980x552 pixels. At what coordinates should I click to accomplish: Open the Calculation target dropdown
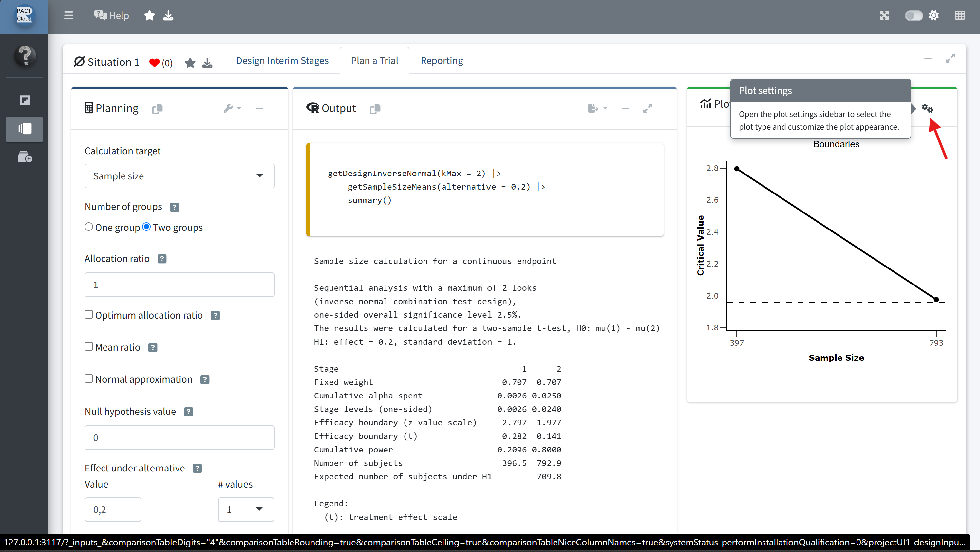(x=179, y=176)
